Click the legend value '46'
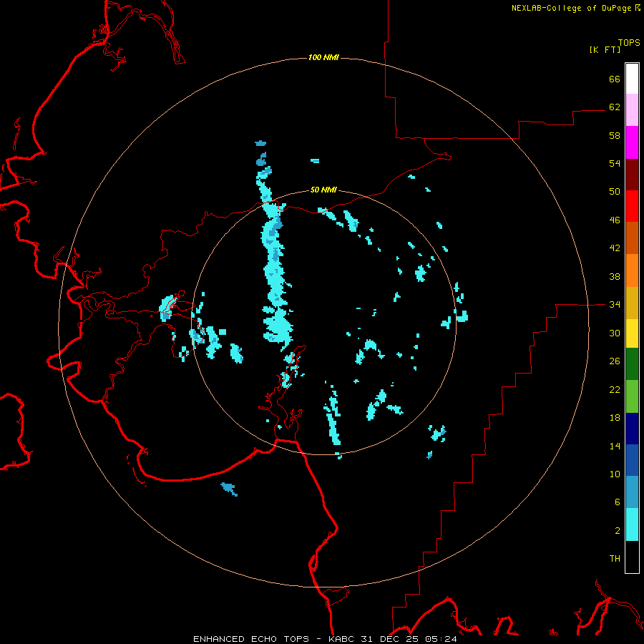Screen dimensions: 644x644 click(615, 220)
